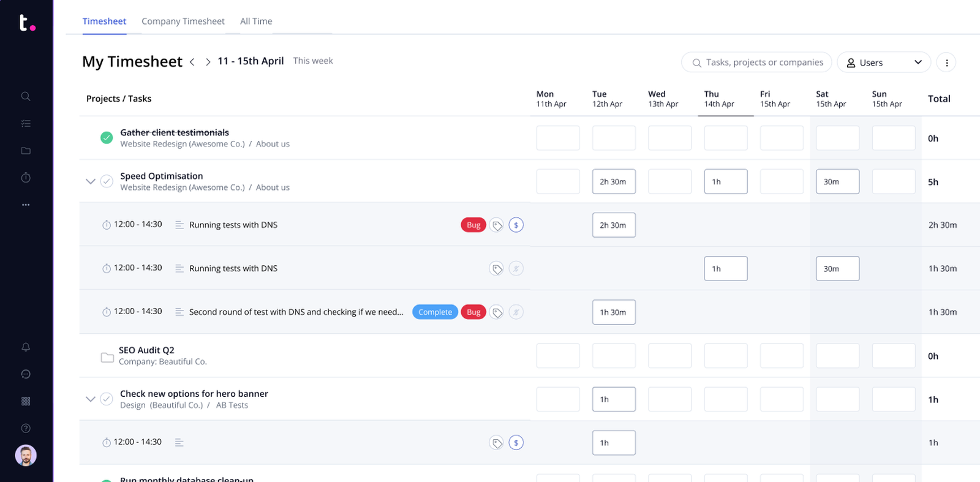Open the apps grid icon in sidebar

tap(26, 401)
